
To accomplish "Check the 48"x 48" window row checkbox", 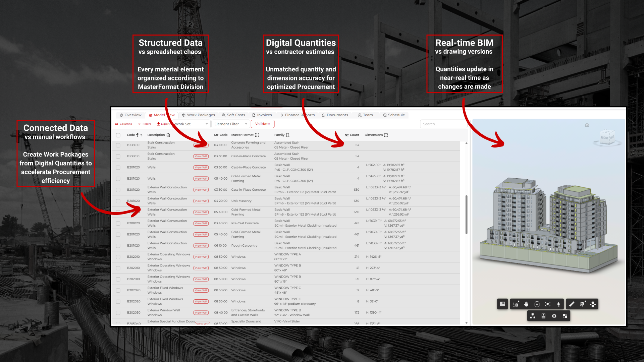I will [118, 290].
